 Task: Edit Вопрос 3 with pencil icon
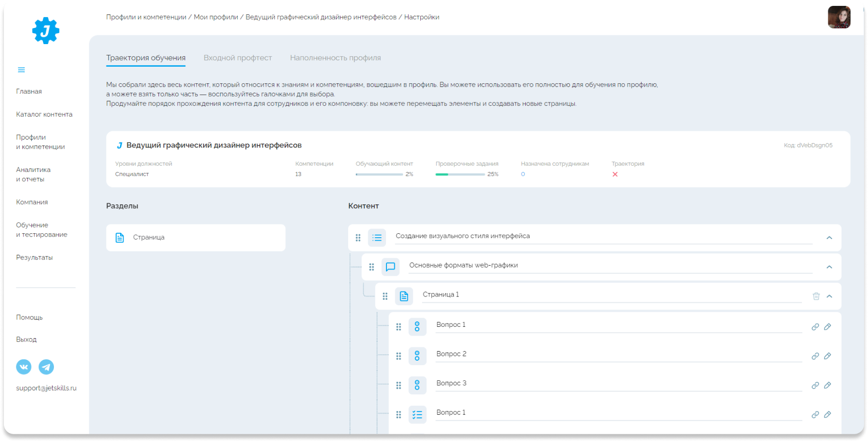click(828, 386)
